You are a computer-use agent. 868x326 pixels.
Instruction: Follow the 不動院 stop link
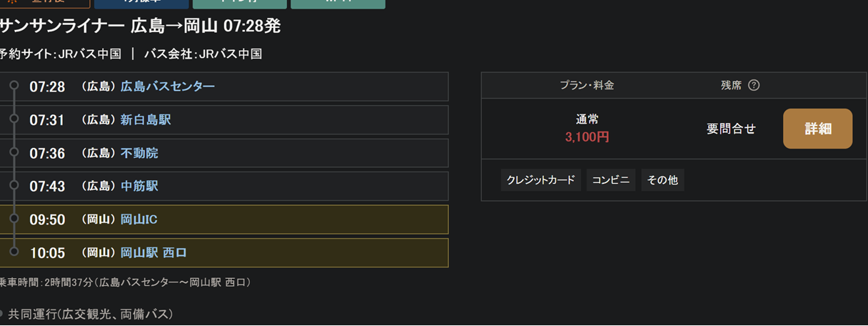[x=139, y=153]
